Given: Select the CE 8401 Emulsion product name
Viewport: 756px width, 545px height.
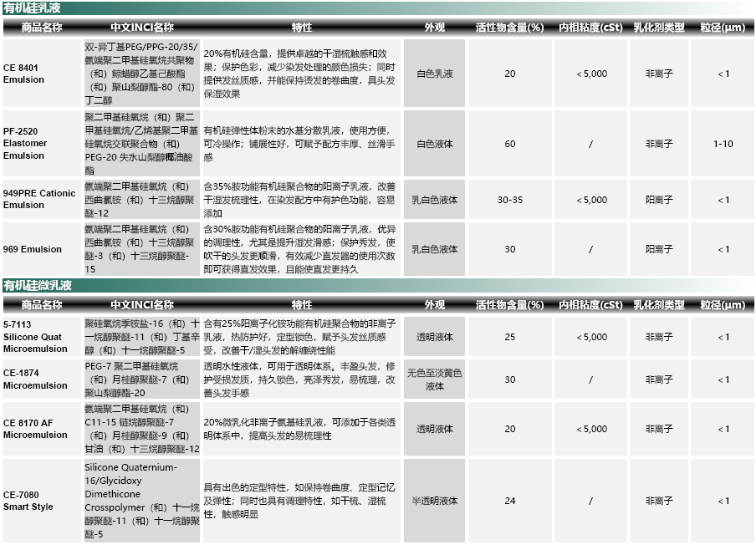Looking at the screenshot, I should tap(24, 74).
